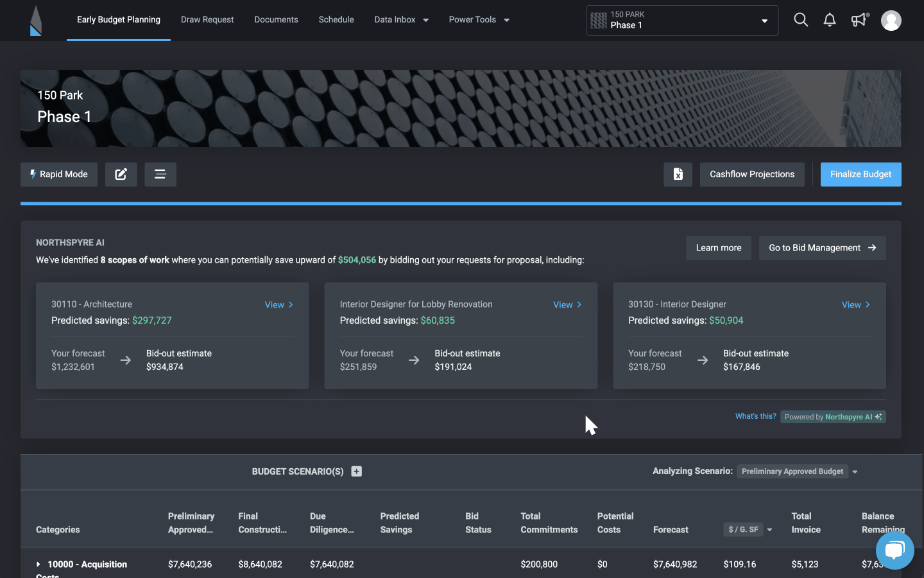
Task: Click the Total Invoice column header
Action: click(x=806, y=523)
